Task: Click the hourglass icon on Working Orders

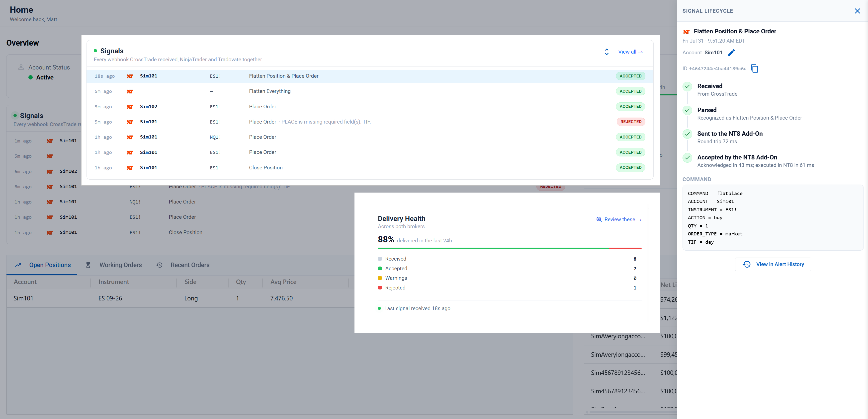Action: tap(88, 265)
